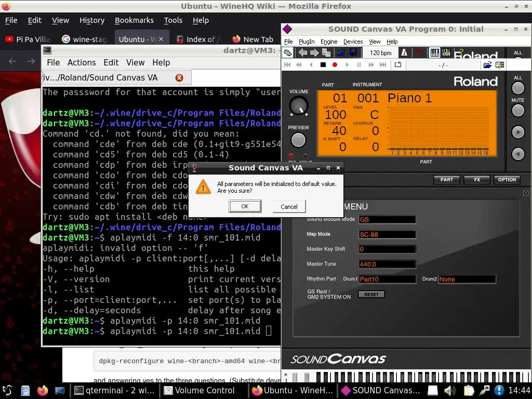Screen dimensions: 532x399
Task: Click the LEVEL 100 value on display
Action: (x=336, y=115)
